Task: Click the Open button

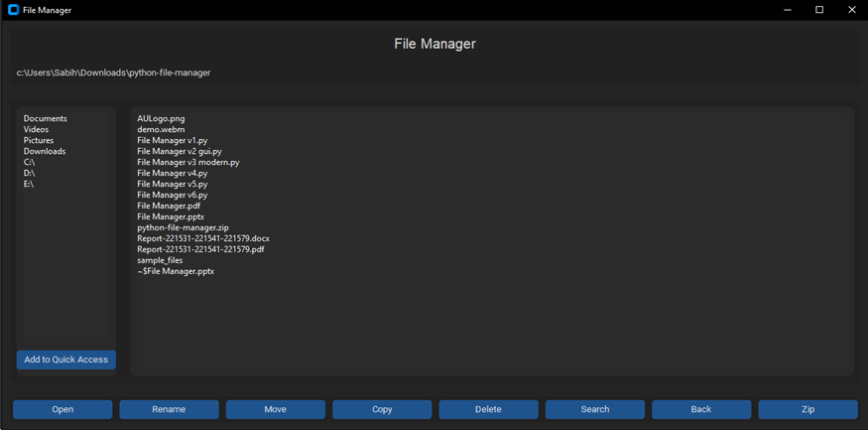Action: click(x=62, y=409)
